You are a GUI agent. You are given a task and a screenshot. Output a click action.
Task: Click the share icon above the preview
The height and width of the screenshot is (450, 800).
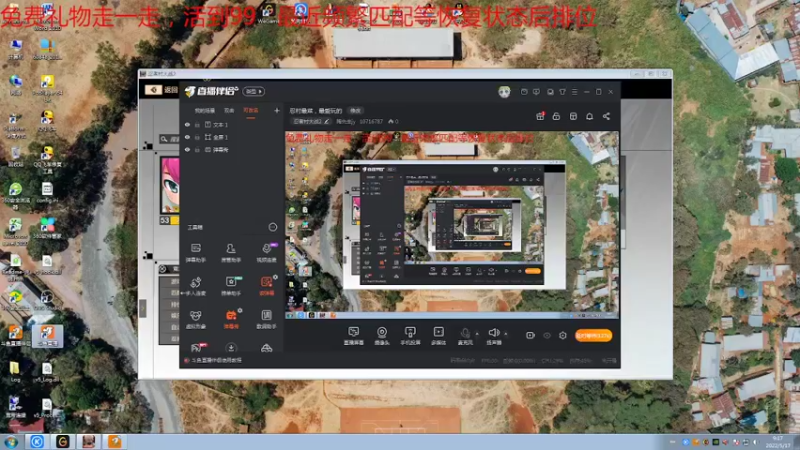(606, 116)
